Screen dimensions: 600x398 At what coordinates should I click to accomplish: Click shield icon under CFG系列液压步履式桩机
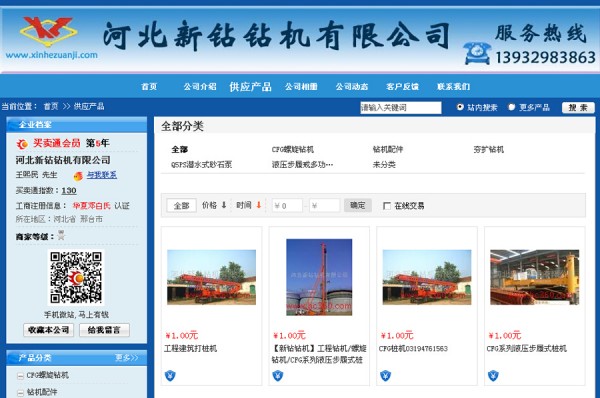pos(493,376)
